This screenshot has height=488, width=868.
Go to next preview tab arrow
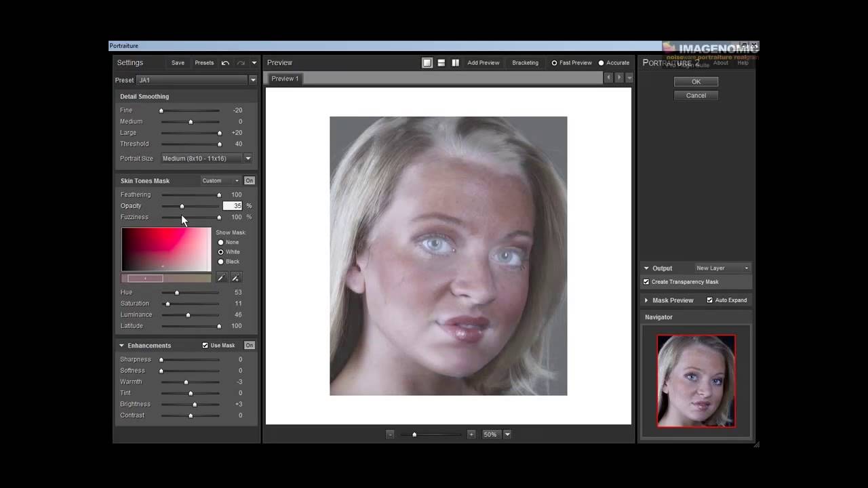pos(618,79)
